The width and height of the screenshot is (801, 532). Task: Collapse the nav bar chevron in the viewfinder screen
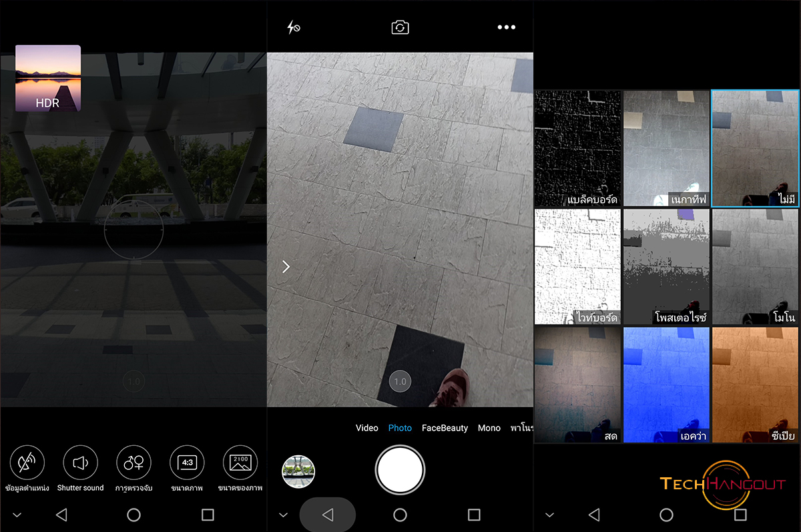pyautogui.click(x=283, y=515)
